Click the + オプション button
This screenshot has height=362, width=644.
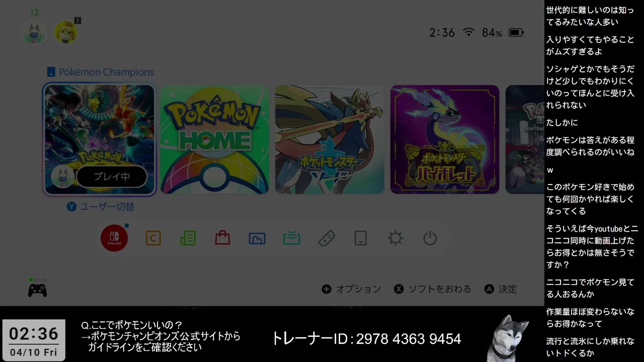coord(352,289)
